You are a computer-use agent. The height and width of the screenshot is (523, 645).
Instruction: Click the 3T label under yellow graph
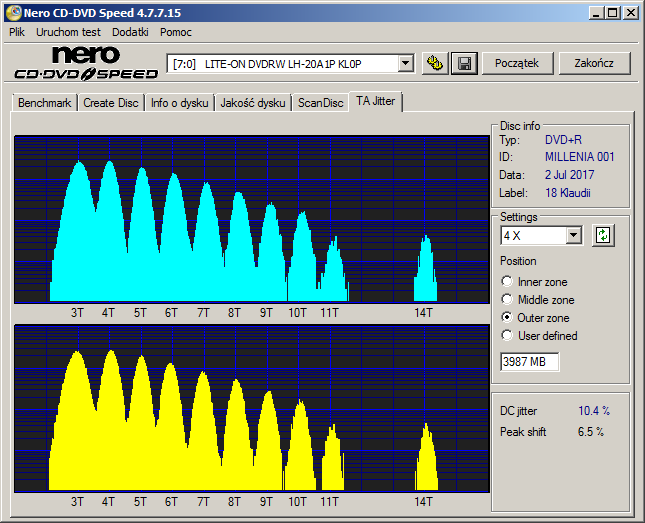tap(77, 502)
